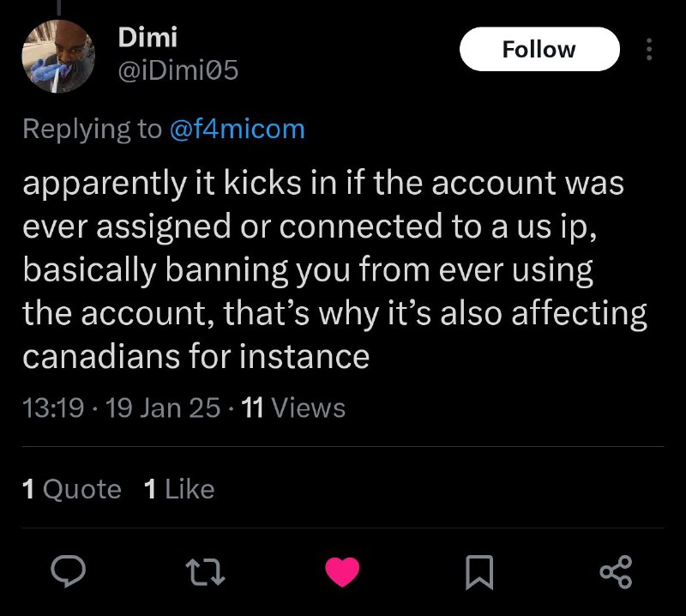686x616 pixels.
Task: Click the tweet text starting with 'apparently'
Action: pos(322,184)
